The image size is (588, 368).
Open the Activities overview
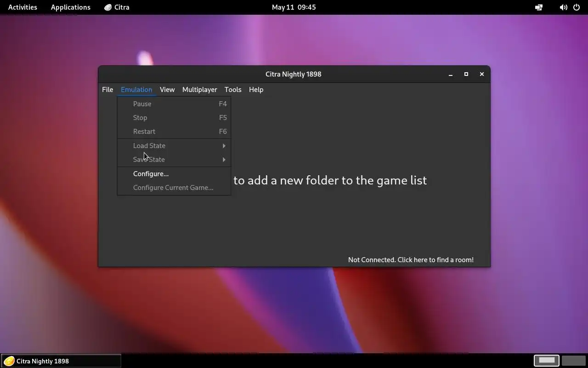click(23, 7)
